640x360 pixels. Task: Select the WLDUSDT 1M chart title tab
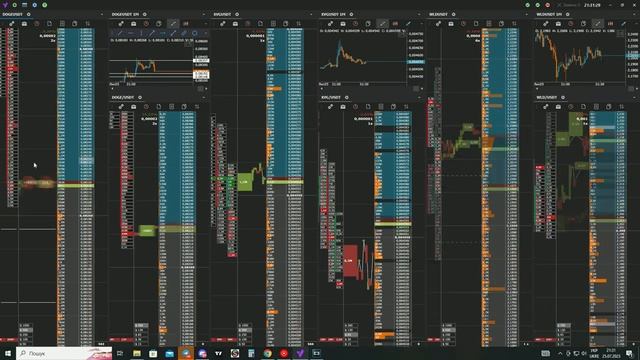pos(549,14)
